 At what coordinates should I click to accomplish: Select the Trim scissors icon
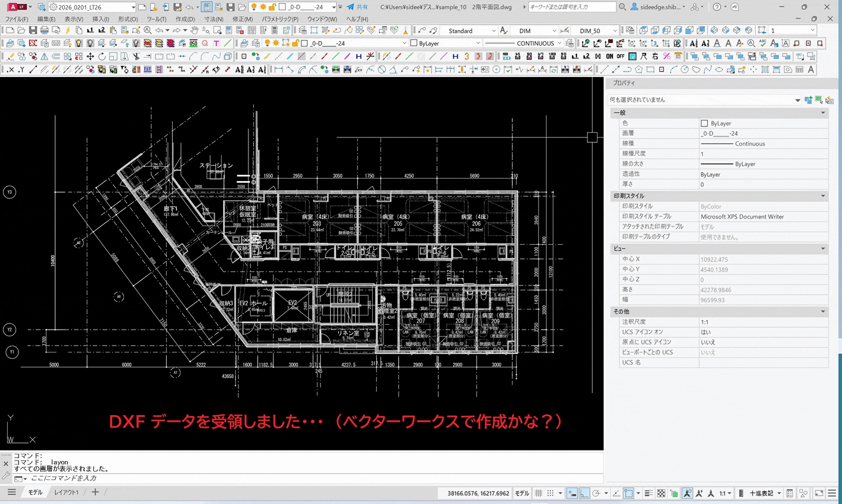tap(136, 56)
